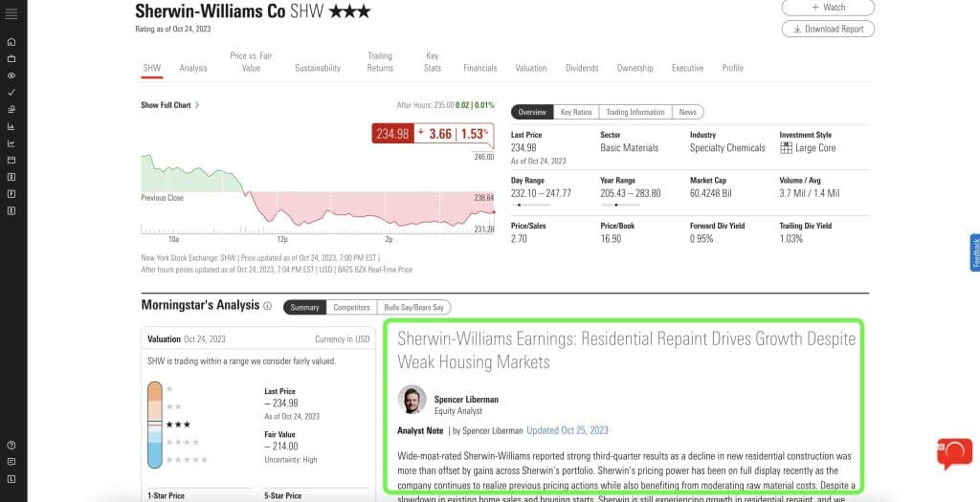
Task: Click the dollar-sign boxed sidebar icon
Action: [11, 177]
